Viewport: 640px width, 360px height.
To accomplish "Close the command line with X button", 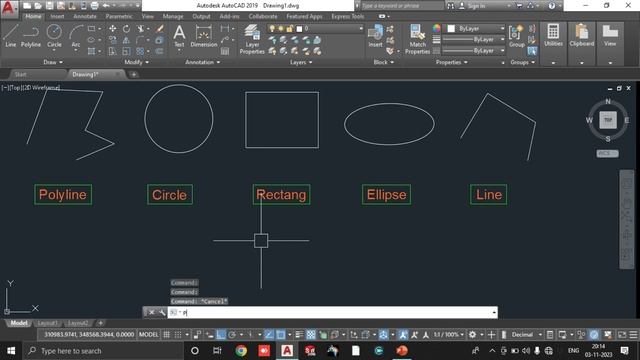I will click(151, 312).
